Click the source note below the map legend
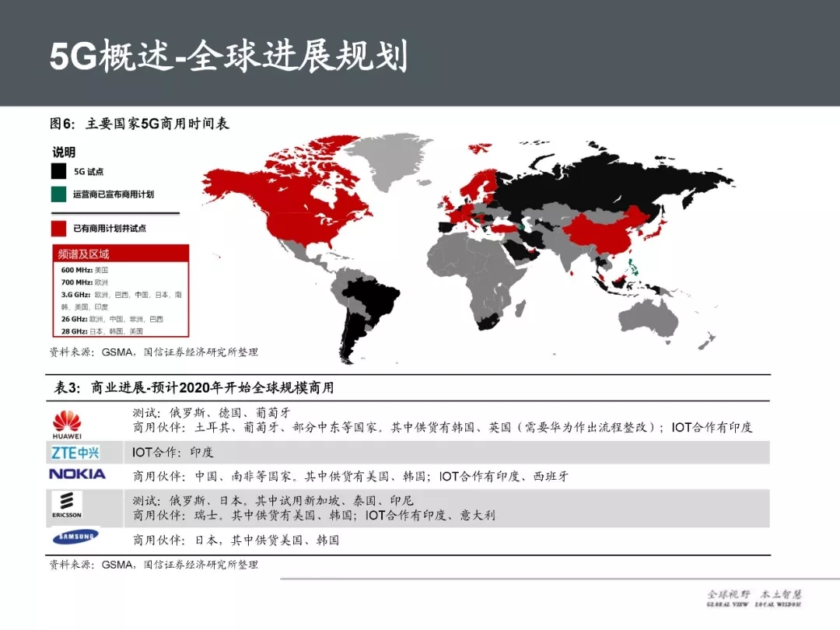840x630 pixels. (154, 352)
